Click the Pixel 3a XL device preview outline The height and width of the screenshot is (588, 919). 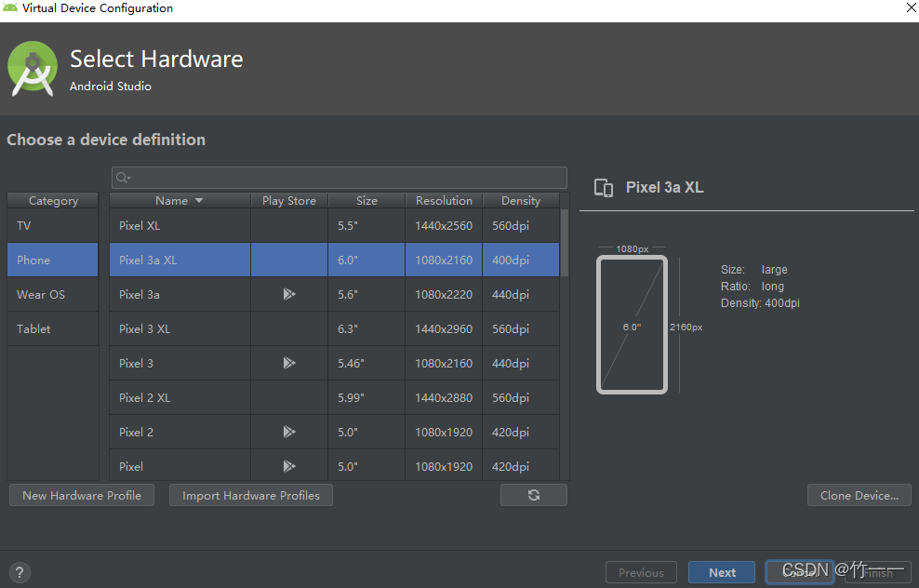coord(632,324)
